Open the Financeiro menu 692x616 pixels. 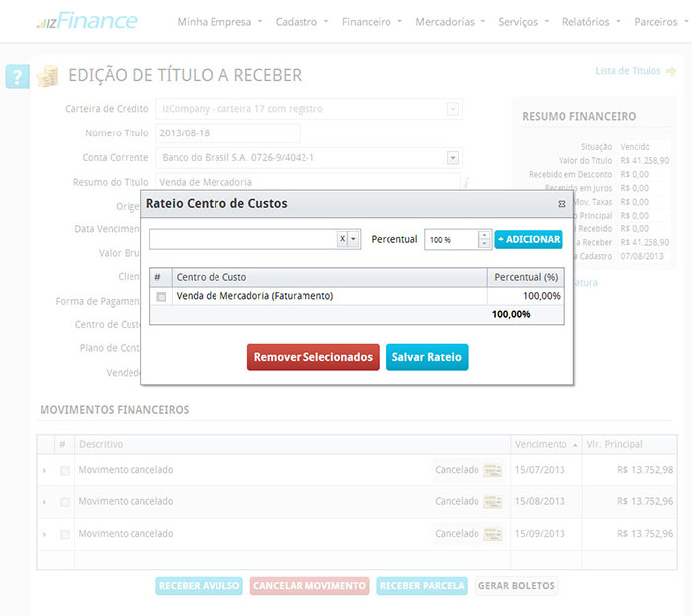tap(371, 21)
